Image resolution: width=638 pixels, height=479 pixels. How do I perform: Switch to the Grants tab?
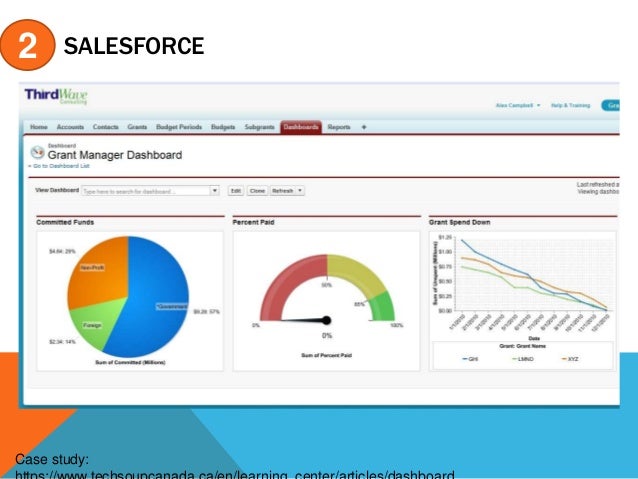(x=137, y=127)
